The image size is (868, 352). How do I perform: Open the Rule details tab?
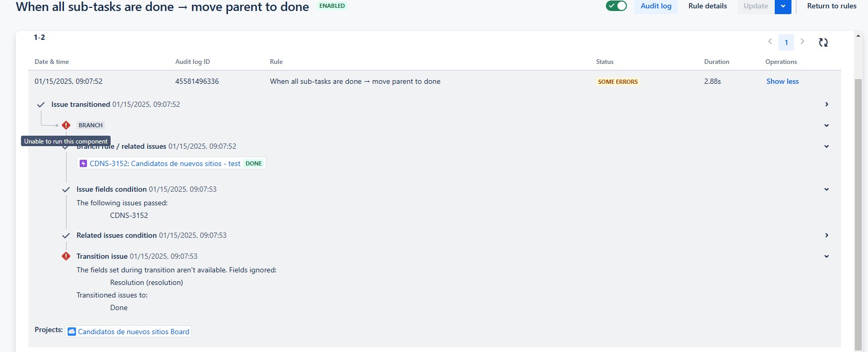[708, 6]
